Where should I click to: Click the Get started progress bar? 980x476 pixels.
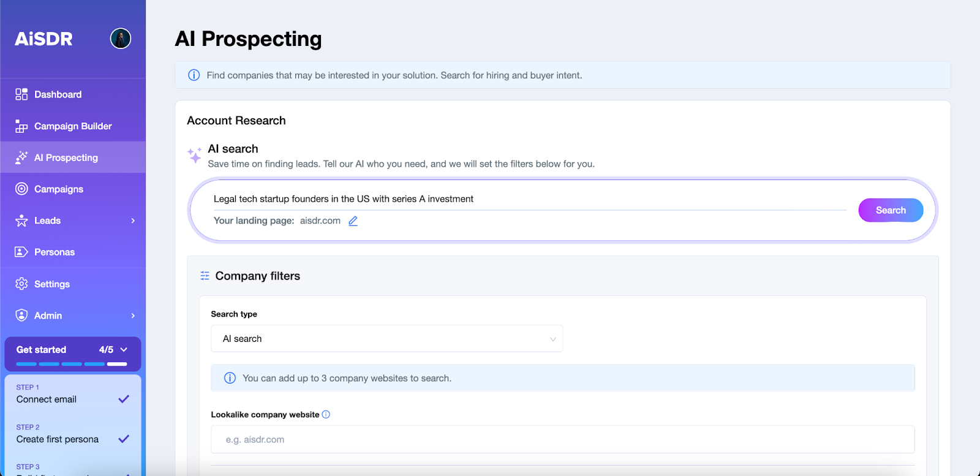(x=72, y=364)
